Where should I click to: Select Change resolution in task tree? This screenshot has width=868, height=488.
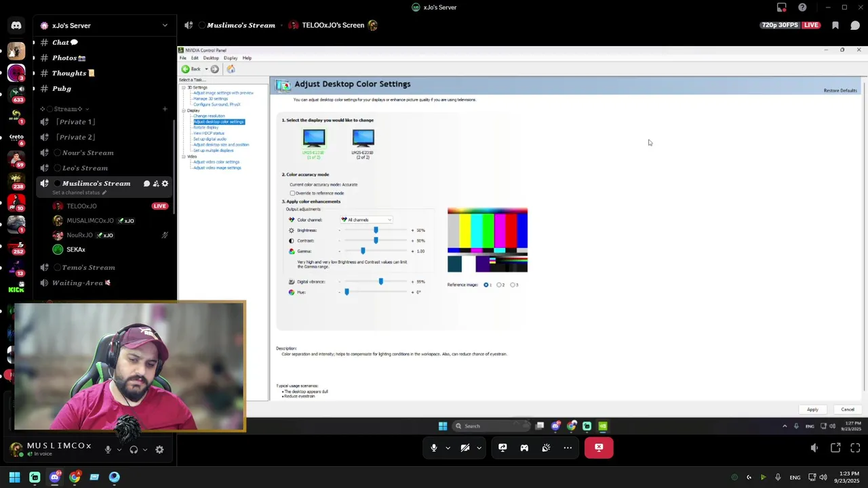coord(209,116)
